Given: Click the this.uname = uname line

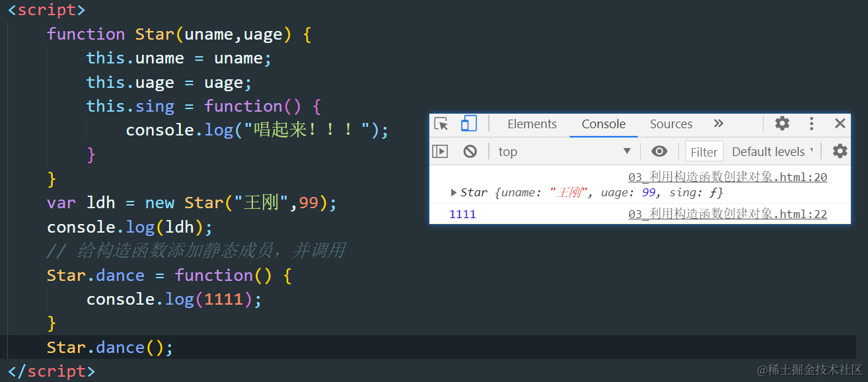Looking at the screenshot, I should coord(179,58).
